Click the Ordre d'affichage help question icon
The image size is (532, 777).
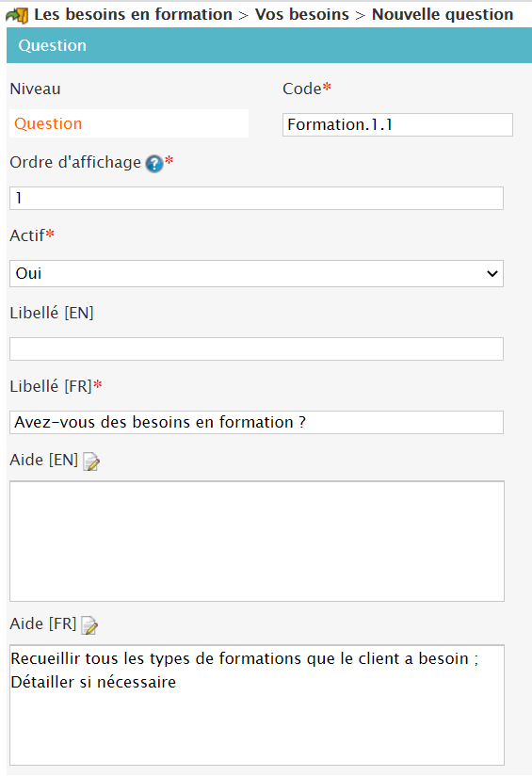coord(154,163)
